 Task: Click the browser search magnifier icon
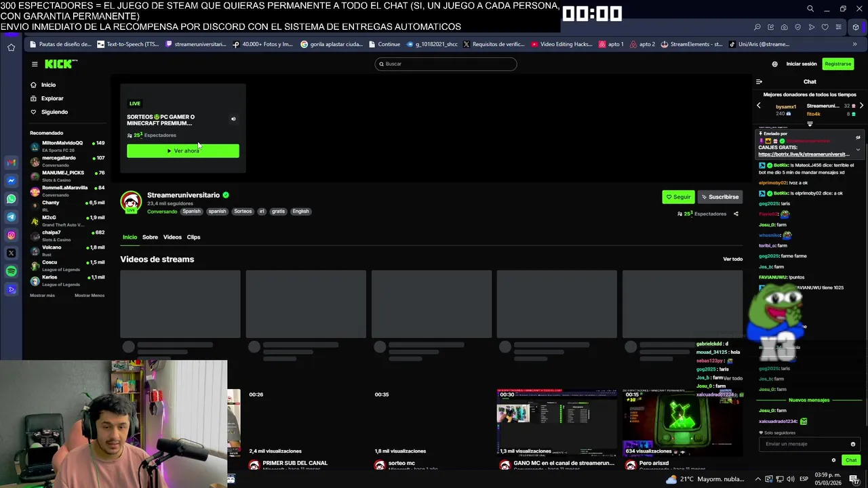[810, 9]
